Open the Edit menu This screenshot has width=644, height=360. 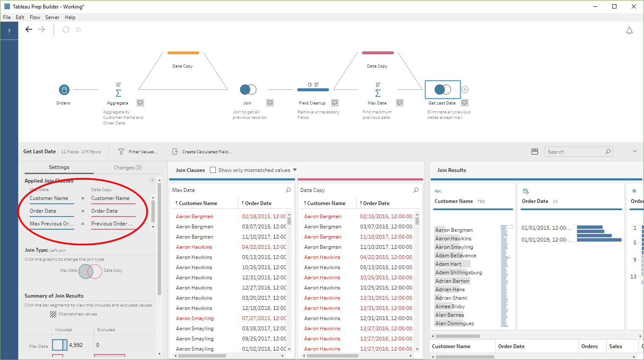click(x=20, y=17)
